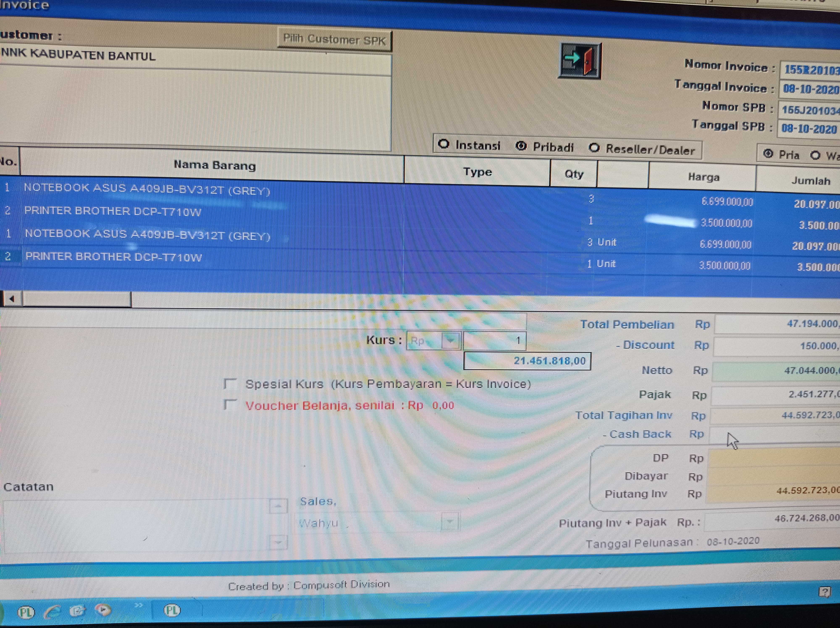Launch the media player quick launch icon
Image resolution: width=840 pixels, height=628 pixels.
[103, 609]
